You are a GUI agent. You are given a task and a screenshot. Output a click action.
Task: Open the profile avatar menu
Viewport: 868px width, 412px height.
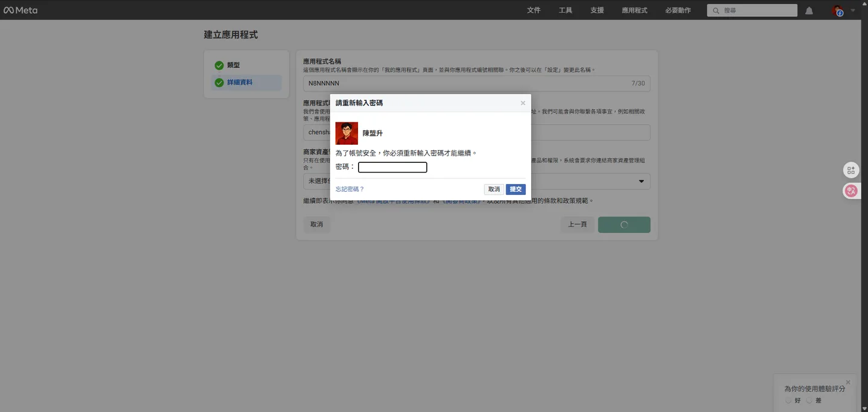point(838,10)
